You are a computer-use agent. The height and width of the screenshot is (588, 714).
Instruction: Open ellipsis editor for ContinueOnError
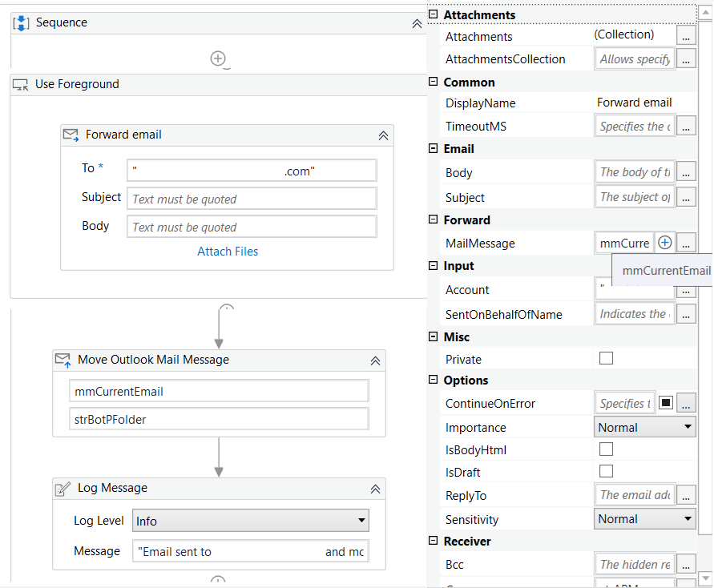click(x=686, y=403)
